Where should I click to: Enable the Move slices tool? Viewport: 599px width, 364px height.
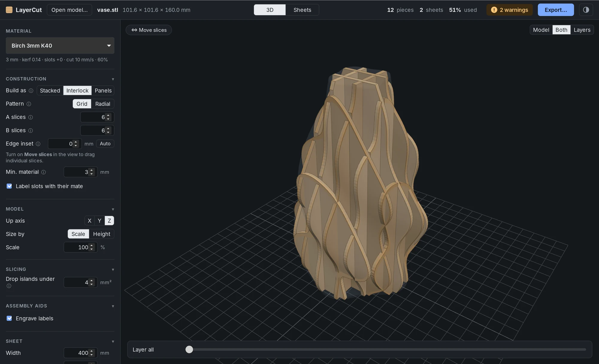(x=149, y=30)
